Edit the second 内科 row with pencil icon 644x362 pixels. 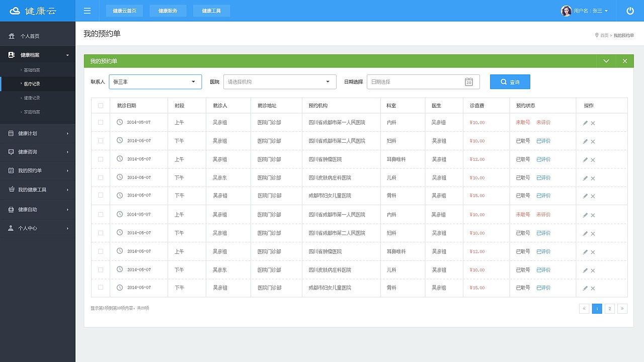pos(585,215)
